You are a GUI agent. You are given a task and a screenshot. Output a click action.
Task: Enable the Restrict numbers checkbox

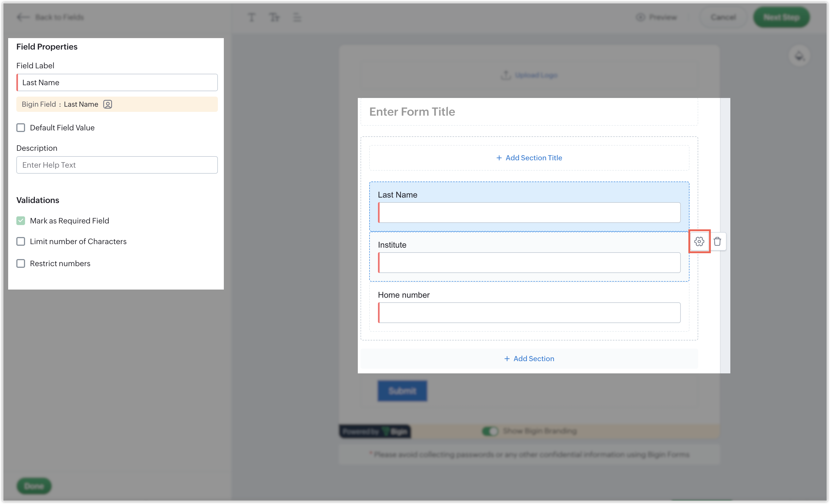coord(21,263)
